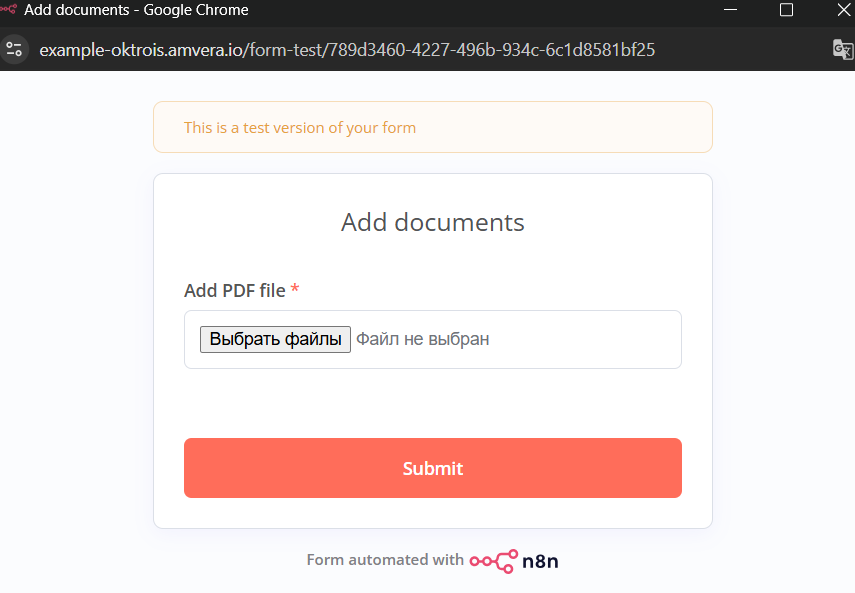Open the 'Form automated with' footer link
This screenshot has height=593, width=855.
pyautogui.click(x=385, y=560)
